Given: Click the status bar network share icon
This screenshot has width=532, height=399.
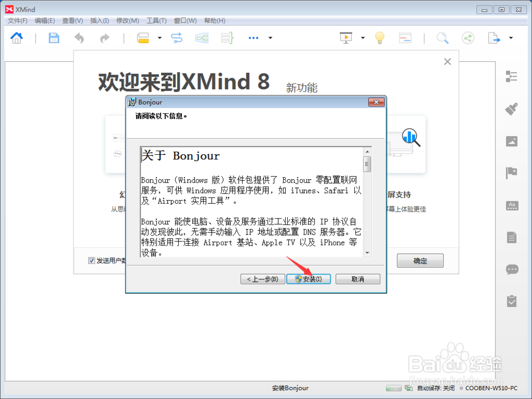Looking at the screenshot, I should tap(409, 388).
